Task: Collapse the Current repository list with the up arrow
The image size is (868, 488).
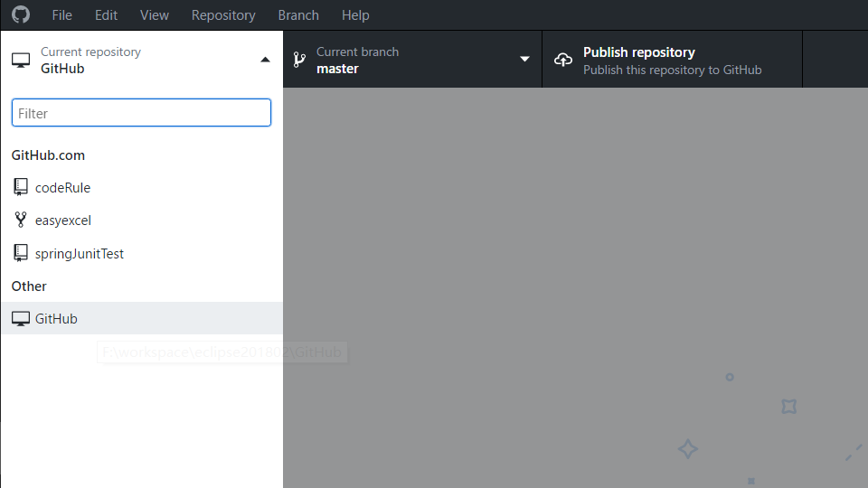Action: (265, 60)
